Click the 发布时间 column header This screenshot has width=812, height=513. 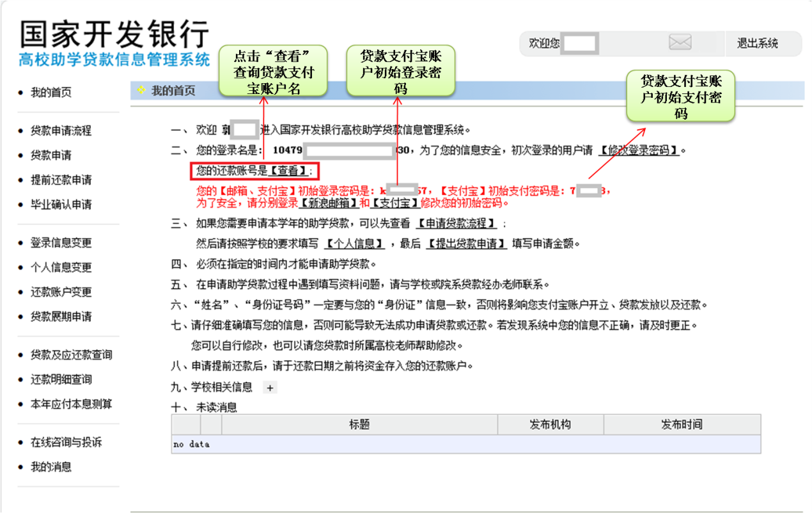pos(682,425)
